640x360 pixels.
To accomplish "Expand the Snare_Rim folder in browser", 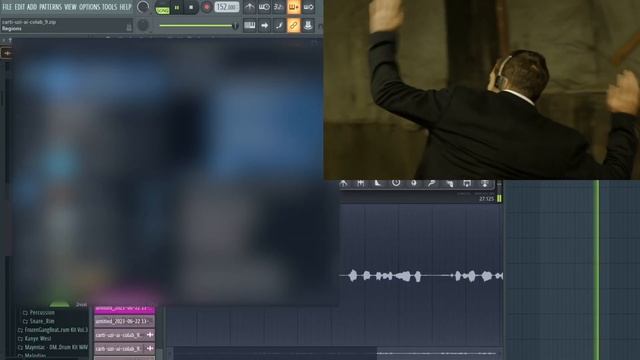I will [x=39, y=321].
